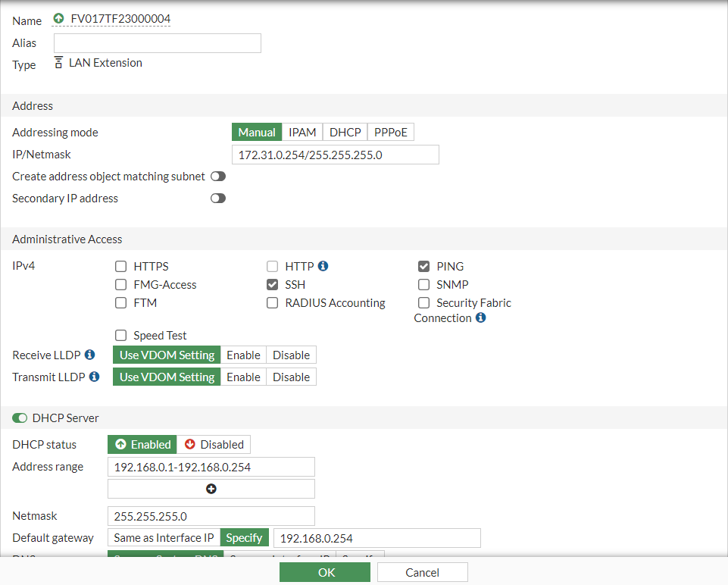Enable the SNMP checkbox
The image size is (728, 585).
click(424, 285)
